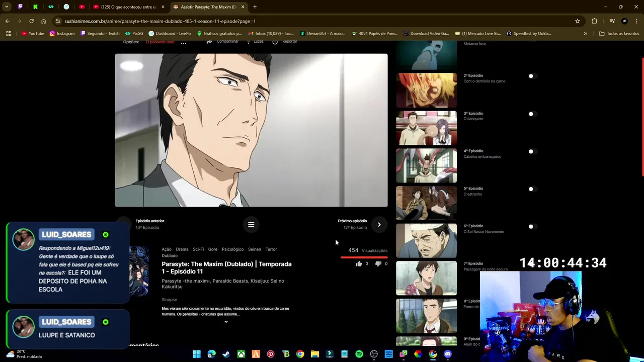This screenshot has width=644, height=362.
Task: View site information icon in address bar
Action: pos(58,21)
